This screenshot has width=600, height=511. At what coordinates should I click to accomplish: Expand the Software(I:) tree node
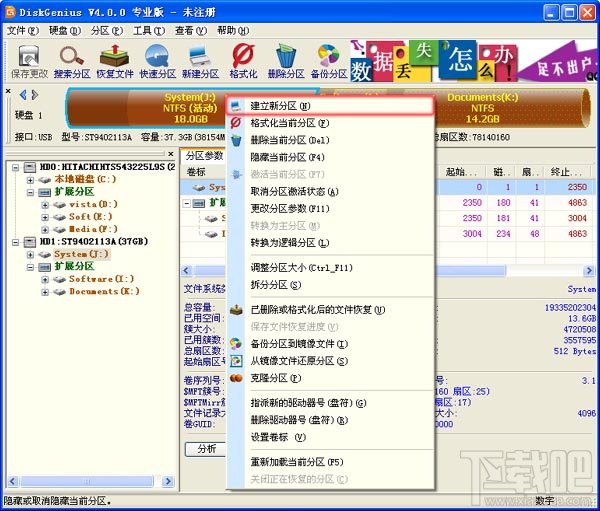pyautogui.click(x=45, y=279)
